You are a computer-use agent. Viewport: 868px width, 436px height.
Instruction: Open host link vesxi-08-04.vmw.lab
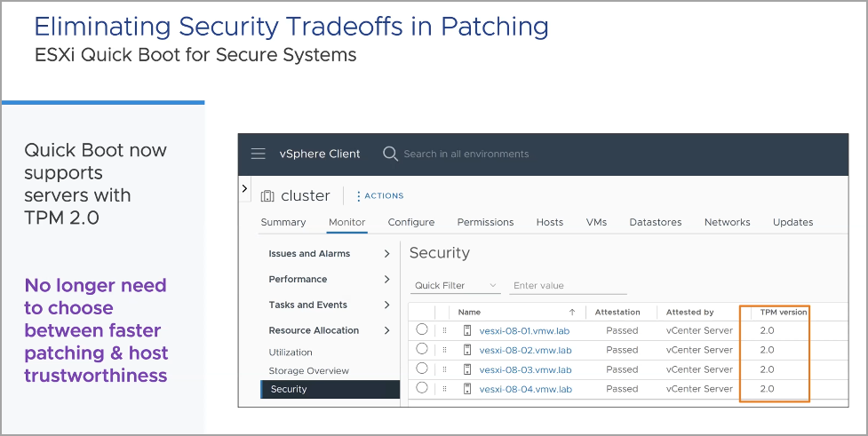(x=525, y=389)
